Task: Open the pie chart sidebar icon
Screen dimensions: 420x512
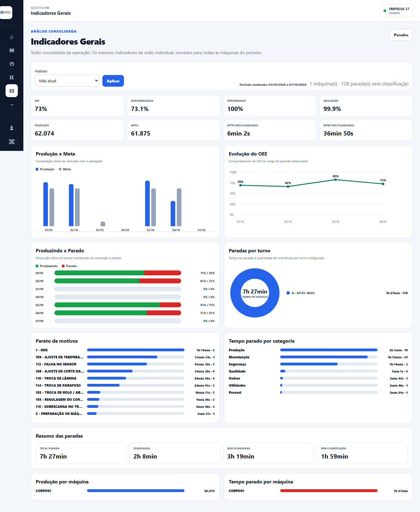Action: [12, 64]
